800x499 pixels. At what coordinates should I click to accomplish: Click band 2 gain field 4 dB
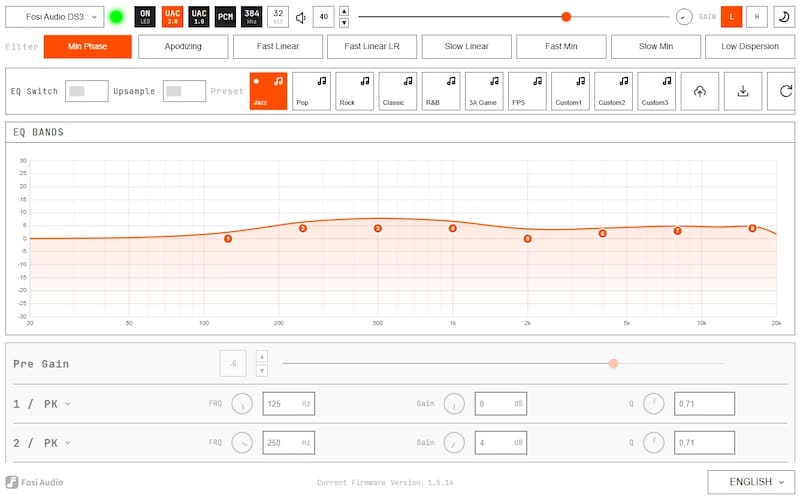501,443
